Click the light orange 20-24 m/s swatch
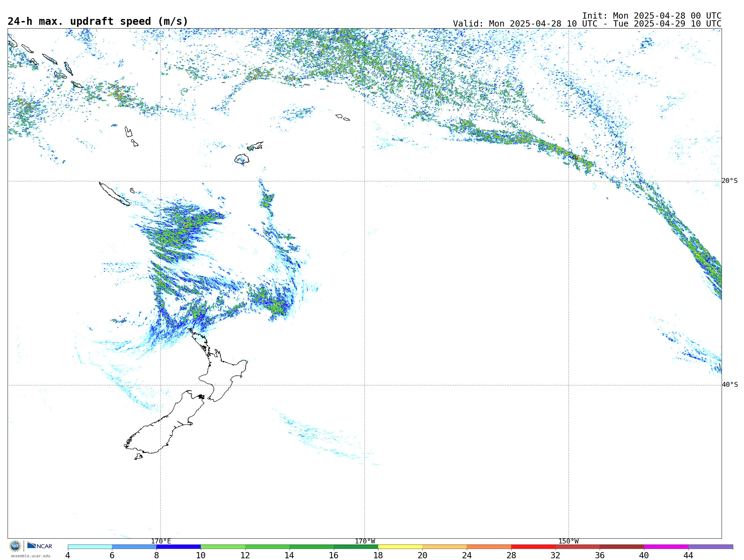744x560 pixels. point(445,547)
